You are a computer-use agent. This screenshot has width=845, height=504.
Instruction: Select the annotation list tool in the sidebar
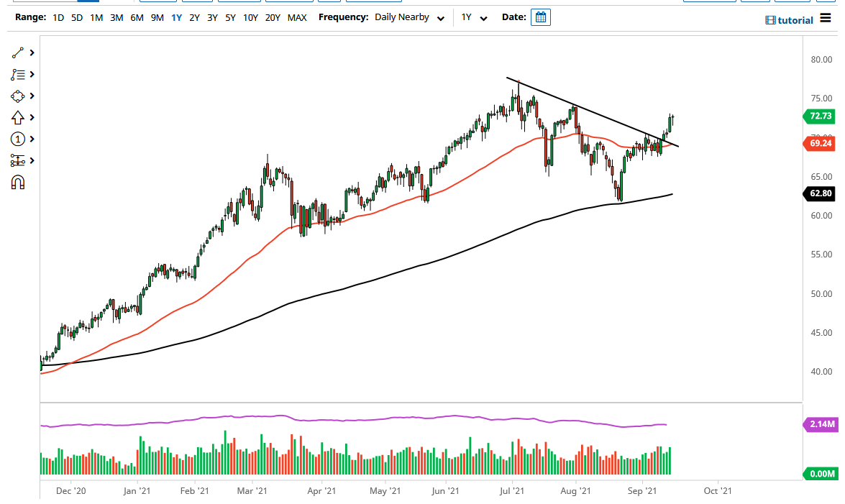tap(18, 74)
